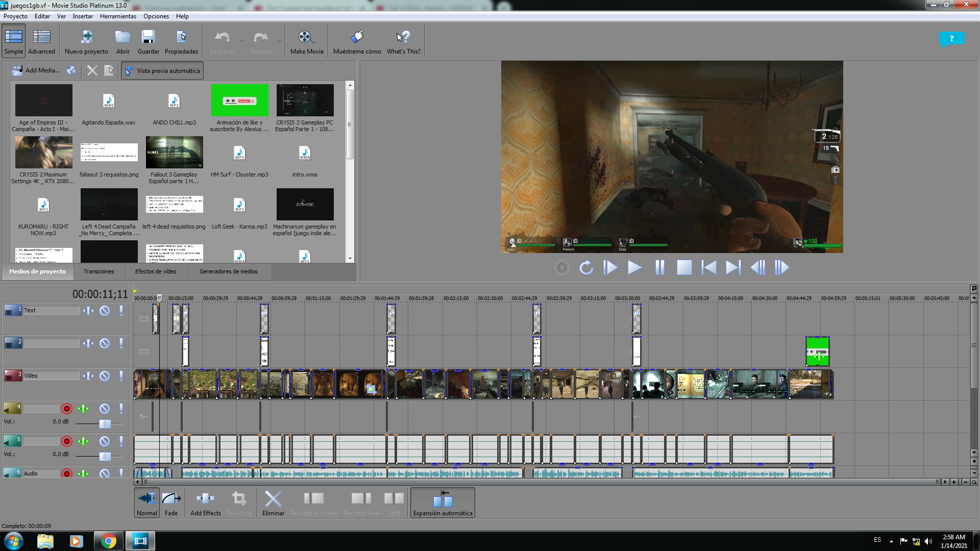The width and height of the screenshot is (980, 551).
Task: Click the blue help bubble icon
Action: (951, 39)
